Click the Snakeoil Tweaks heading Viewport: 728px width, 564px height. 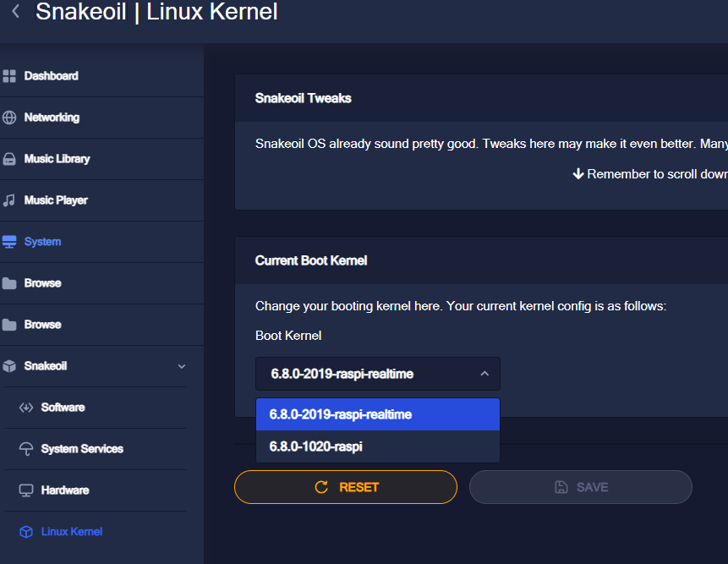coord(304,98)
